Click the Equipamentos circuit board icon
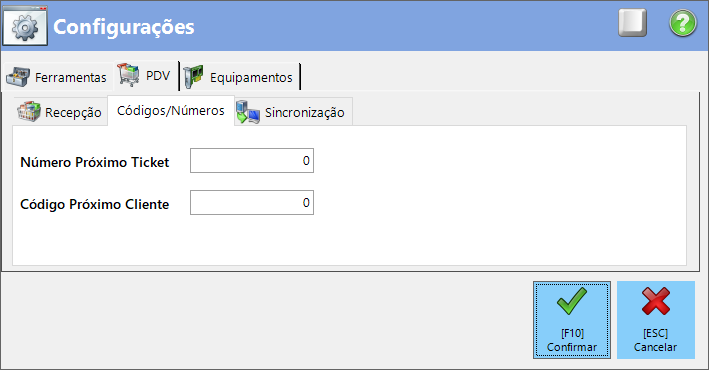Viewport: 709px width, 370px height. pyautogui.click(x=194, y=77)
